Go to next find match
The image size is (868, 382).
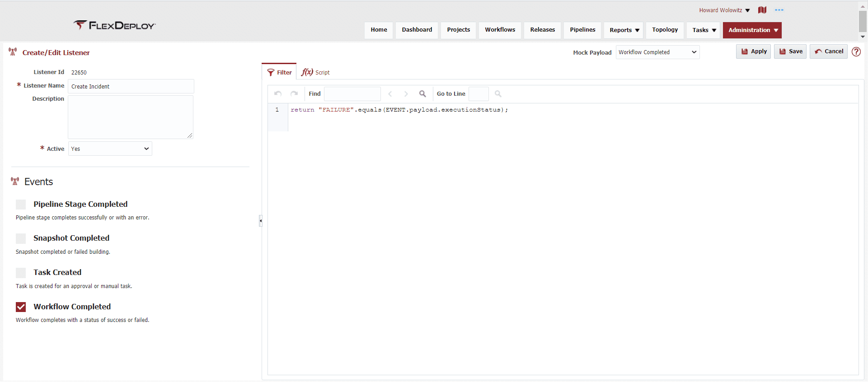coord(406,94)
